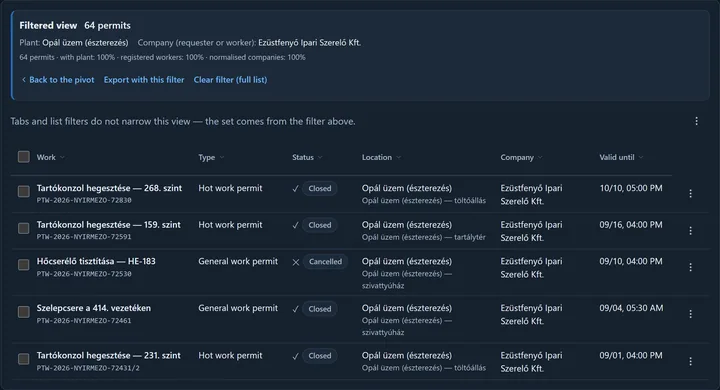Screen dimensions: 720x390
Task: Open the list options kebab menu above the table
Action: point(696,121)
